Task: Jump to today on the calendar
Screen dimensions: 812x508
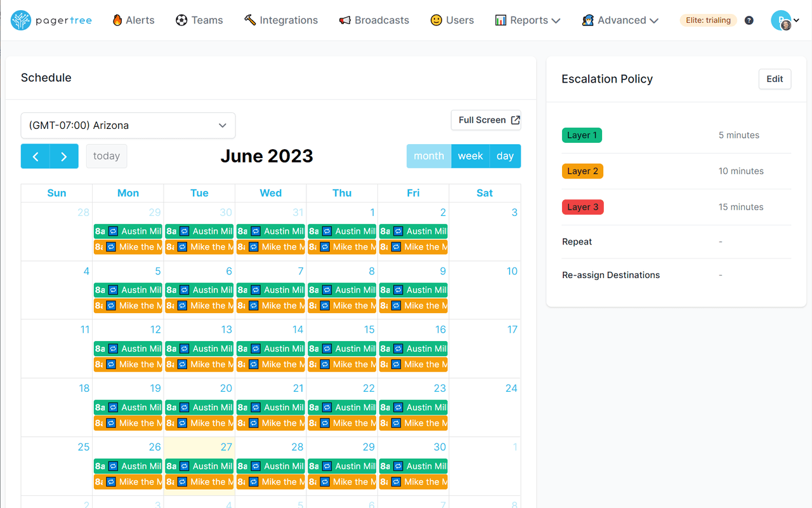Action: tap(106, 156)
